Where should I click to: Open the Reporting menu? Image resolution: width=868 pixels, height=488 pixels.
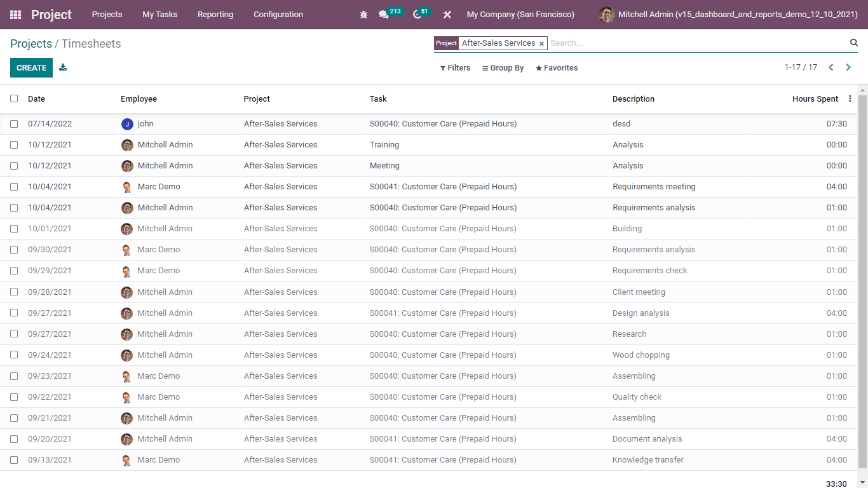[215, 15]
